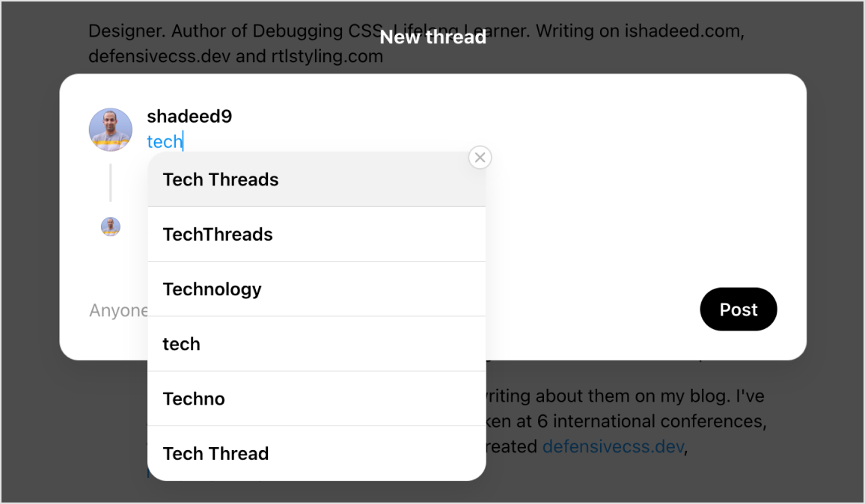
Task: Click the thread connector line below the avatar
Action: point(110,182)
